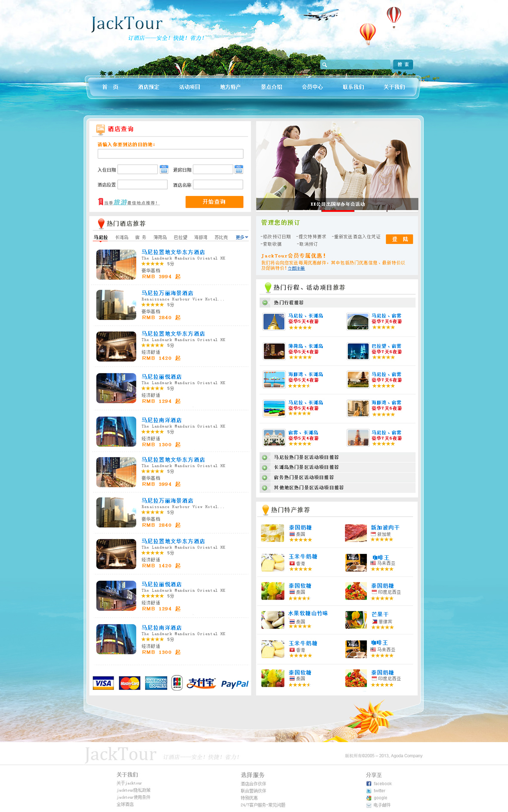
Task: Expand 长滩岛热门景区活动项目推荐
Action: pos(265,467)
